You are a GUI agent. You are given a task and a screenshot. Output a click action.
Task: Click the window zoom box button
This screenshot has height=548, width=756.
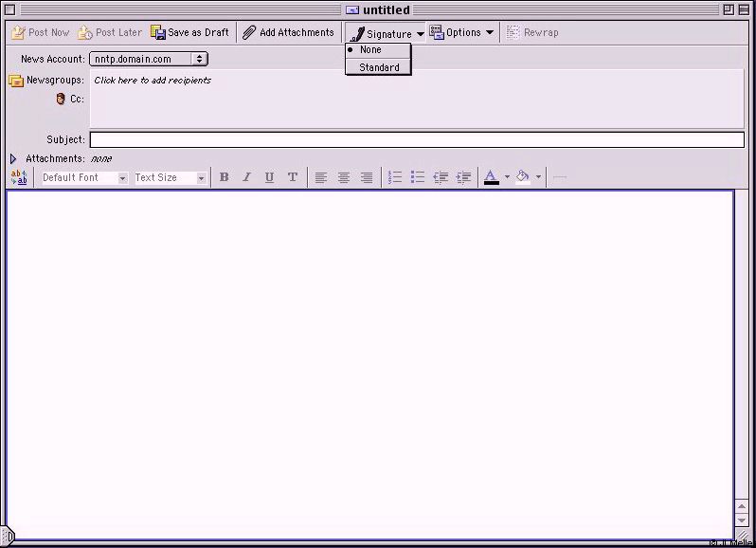pyautogui.click(x=729, y=9)
